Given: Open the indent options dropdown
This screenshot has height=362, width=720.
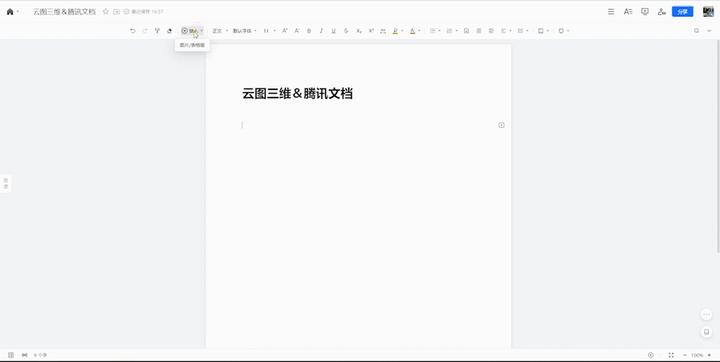Looking at the screenshot, I should click(x=506, y=31).
